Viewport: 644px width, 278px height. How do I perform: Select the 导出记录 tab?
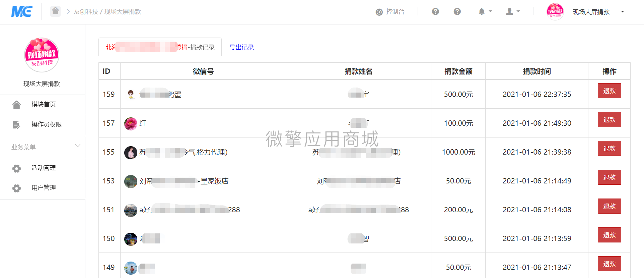[241, 47]
